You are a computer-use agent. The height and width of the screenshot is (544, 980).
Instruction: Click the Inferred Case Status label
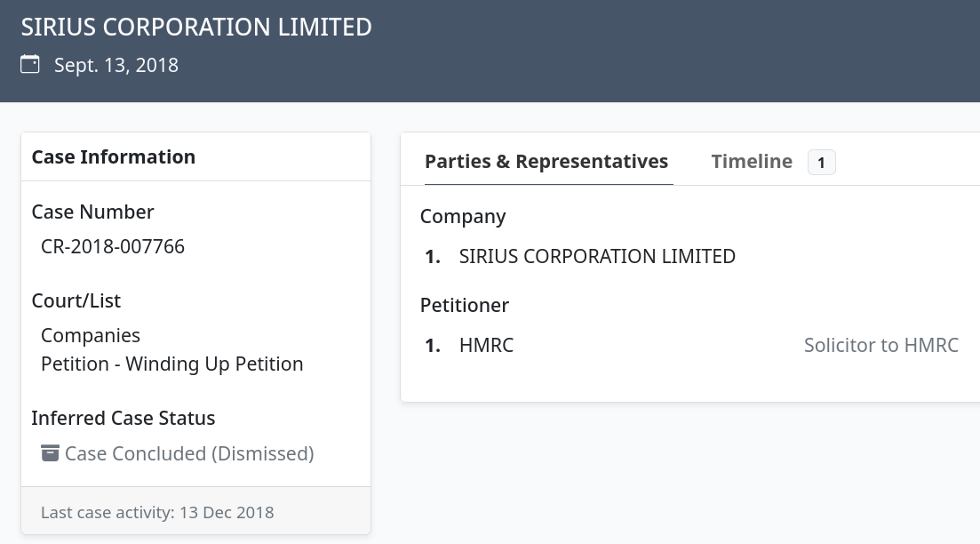123,419
